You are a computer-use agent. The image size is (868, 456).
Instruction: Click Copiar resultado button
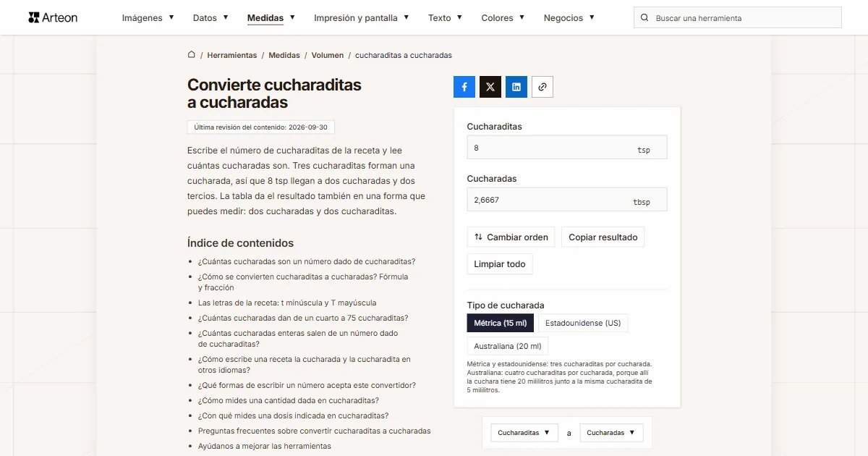tap(603, 237)
